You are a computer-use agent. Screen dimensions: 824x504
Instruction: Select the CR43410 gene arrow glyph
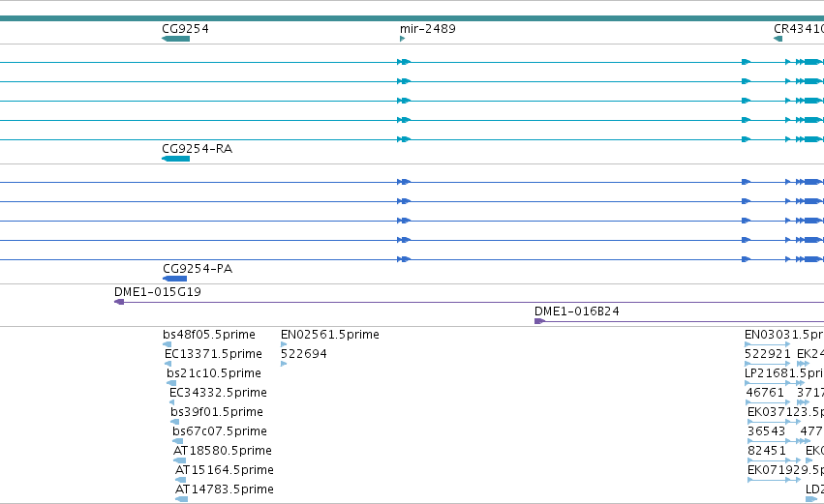778,39
